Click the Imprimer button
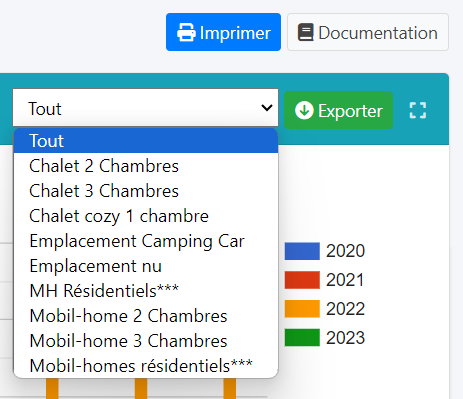The height and width of the screenshot is (399, 463). 223,32
